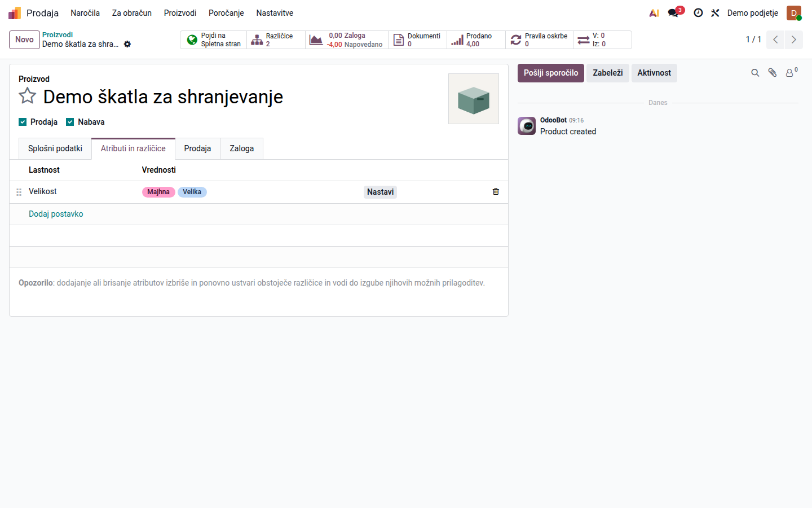Uncheck the Prodaja checkbox

(23, 122)
